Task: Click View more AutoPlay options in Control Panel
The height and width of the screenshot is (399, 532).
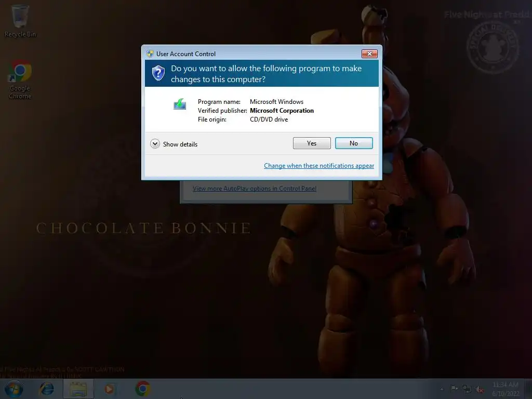Action: click(x=255, y=188)
